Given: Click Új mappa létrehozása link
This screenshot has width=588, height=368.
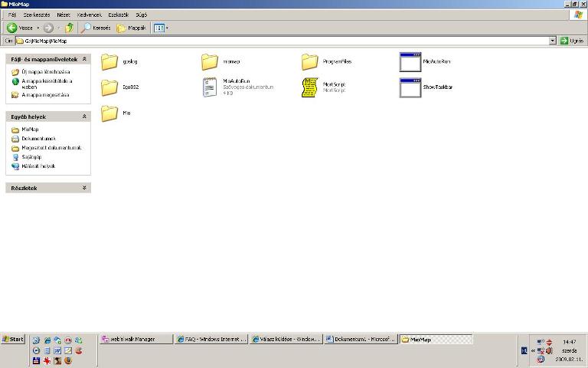Looking at the screenshot, I should click(46, 72).
